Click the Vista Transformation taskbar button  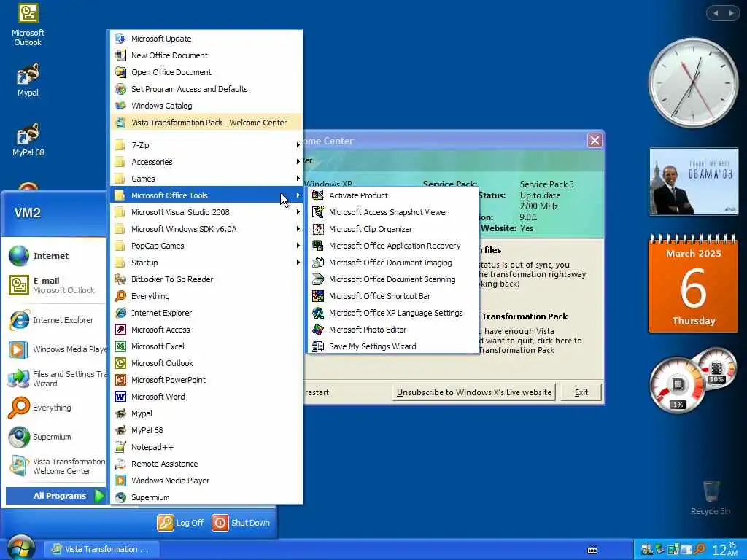click(101, 549)
